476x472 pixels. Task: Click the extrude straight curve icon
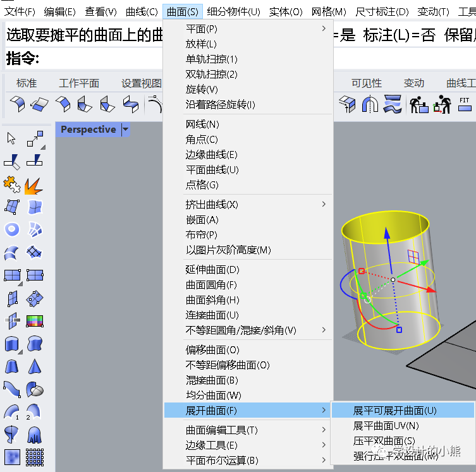(12, 344)
